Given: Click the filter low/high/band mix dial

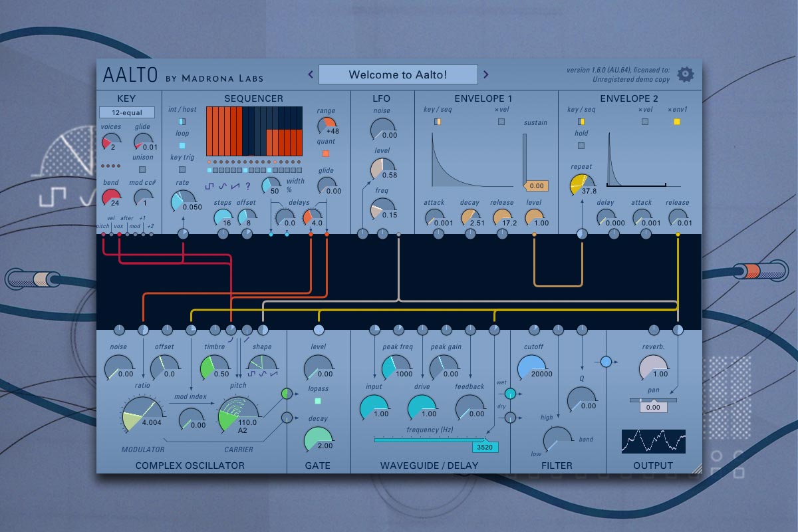Looking at the screenshot, I should [557, 440].
